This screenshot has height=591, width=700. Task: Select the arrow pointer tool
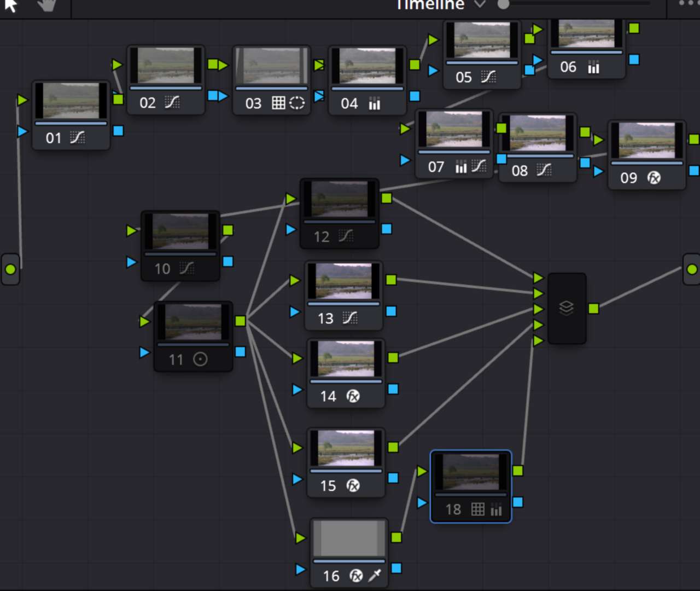point(11,5)
